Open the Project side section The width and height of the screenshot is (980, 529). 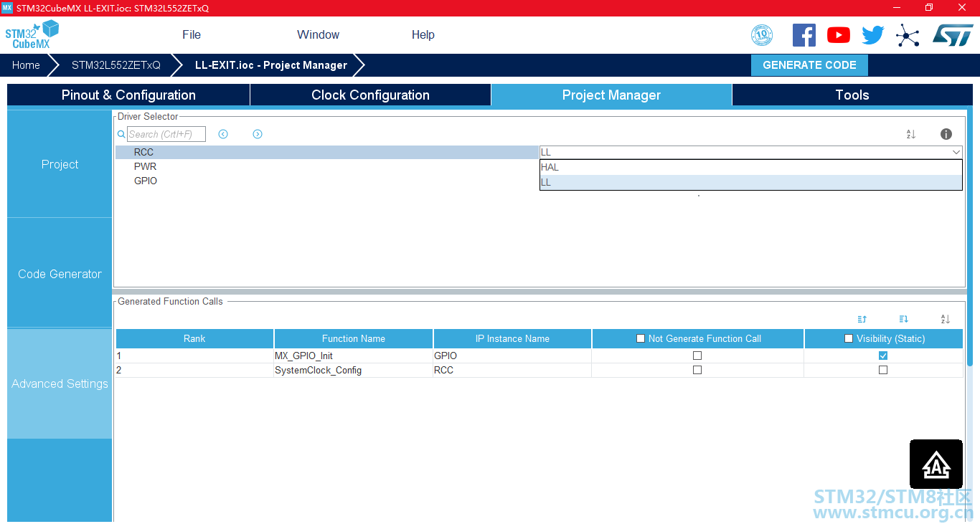coord(60,164)
